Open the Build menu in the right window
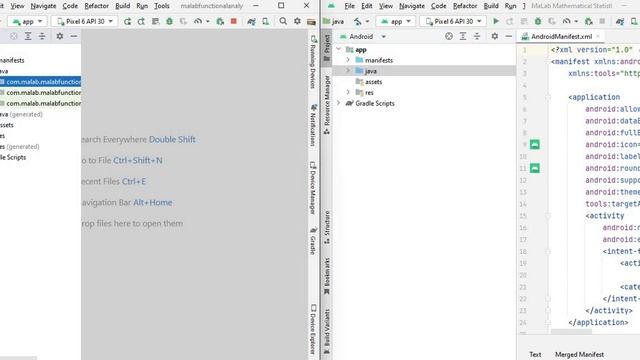640x360 pixels. coord(491,6)
